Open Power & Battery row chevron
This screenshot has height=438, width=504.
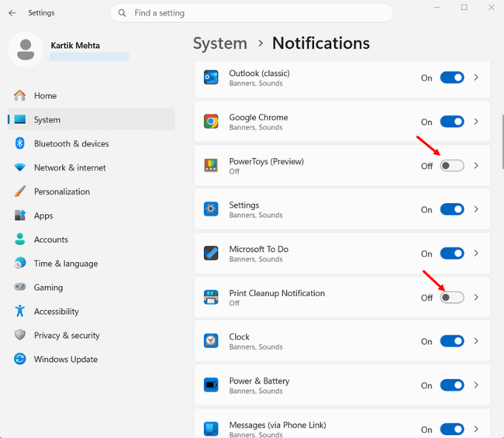coord(476,385)
